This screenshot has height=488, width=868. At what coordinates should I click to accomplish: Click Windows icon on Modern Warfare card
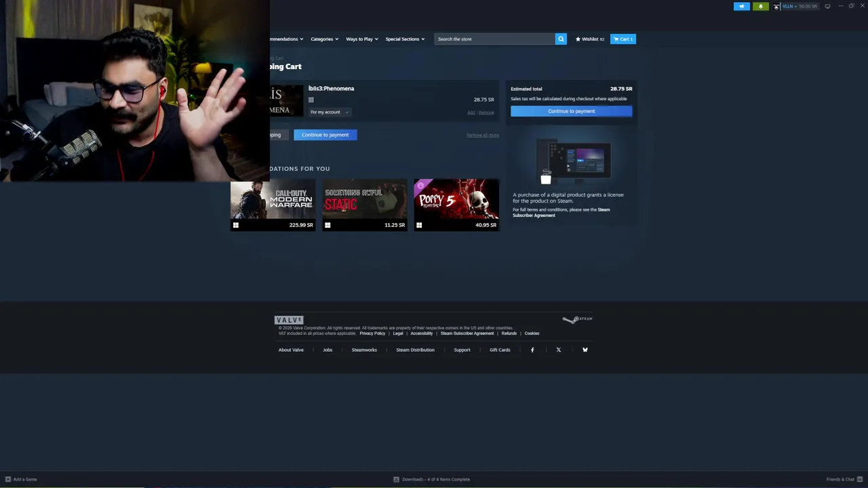click(236, 225)
